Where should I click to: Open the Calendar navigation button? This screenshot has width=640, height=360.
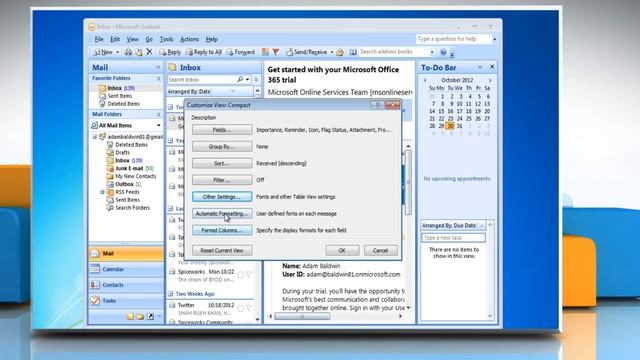pyautogui.click(x=126, y=269)
